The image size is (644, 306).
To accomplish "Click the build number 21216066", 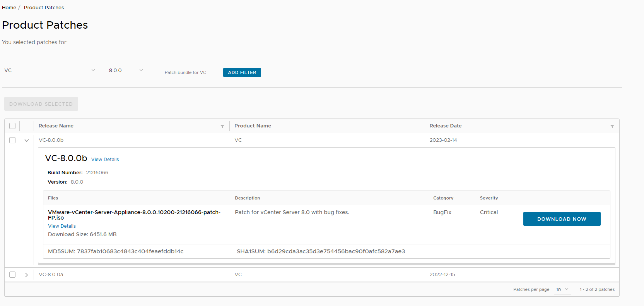I will (97, 173).
